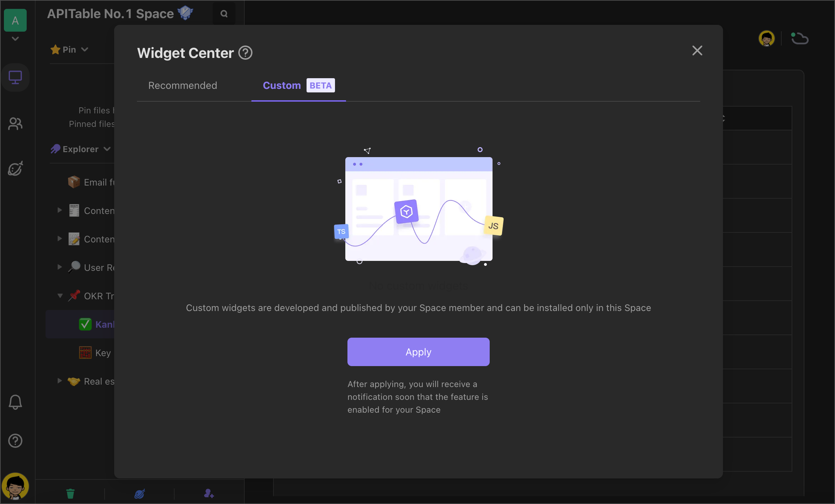Click the handshake icon of Real es...
The image size is (835, 504).
pyautogui.click(x=74, y=381)
